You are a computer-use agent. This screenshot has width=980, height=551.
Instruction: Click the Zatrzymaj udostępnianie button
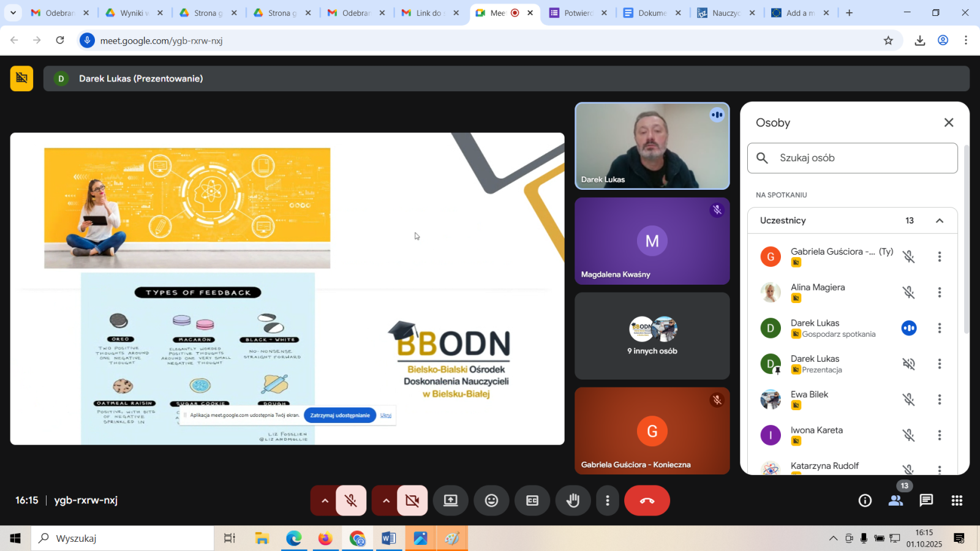340,415
